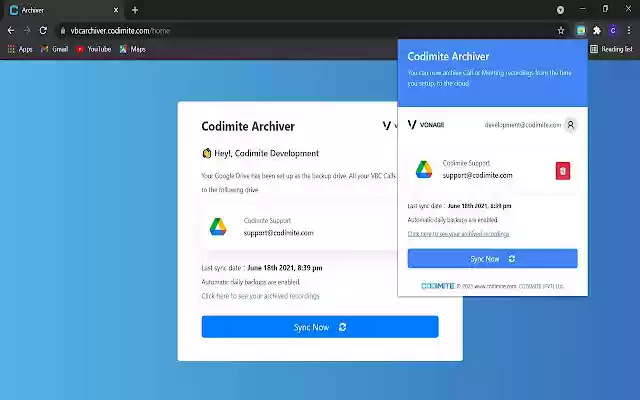Open archived recordings link in popup
640x400 pixels.
[x=458, y=234]
